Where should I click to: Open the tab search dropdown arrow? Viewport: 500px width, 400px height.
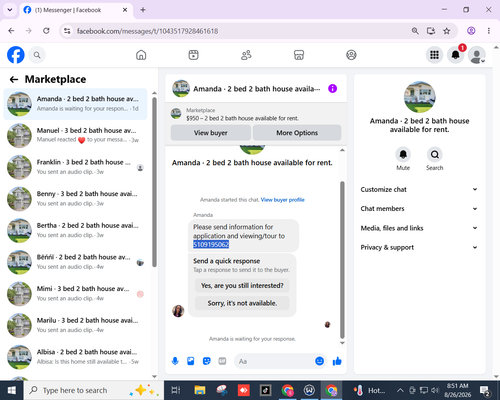tap(10, 10)
